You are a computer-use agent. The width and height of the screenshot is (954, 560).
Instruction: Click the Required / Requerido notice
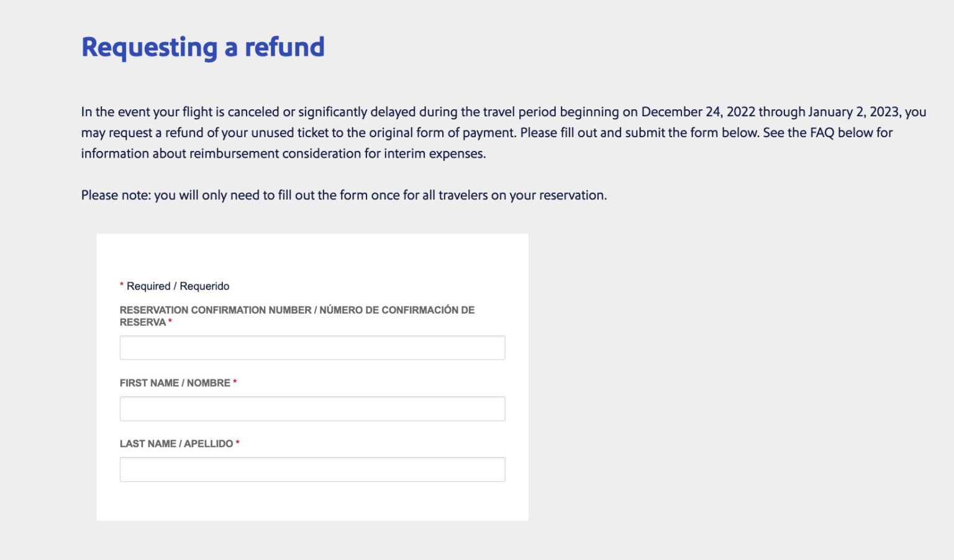pos(174,286)
